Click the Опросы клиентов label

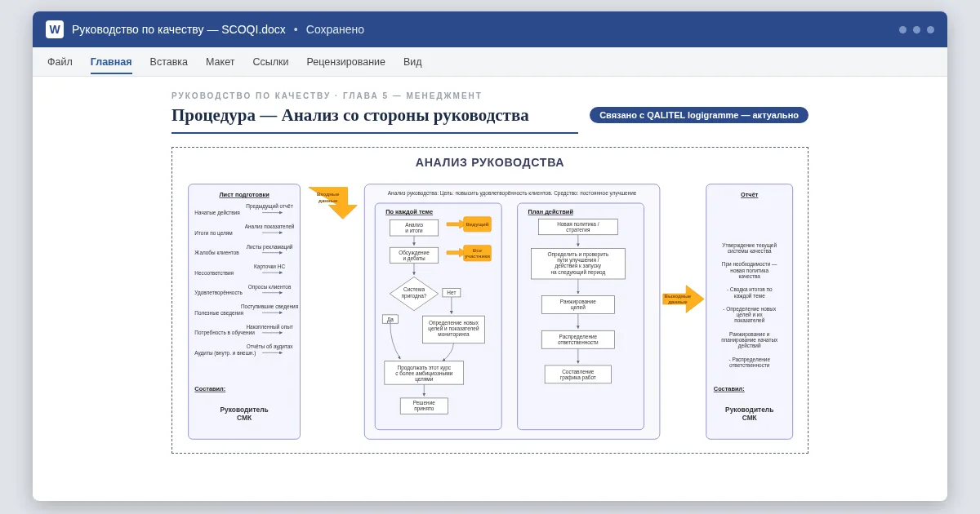coord(269,286)
